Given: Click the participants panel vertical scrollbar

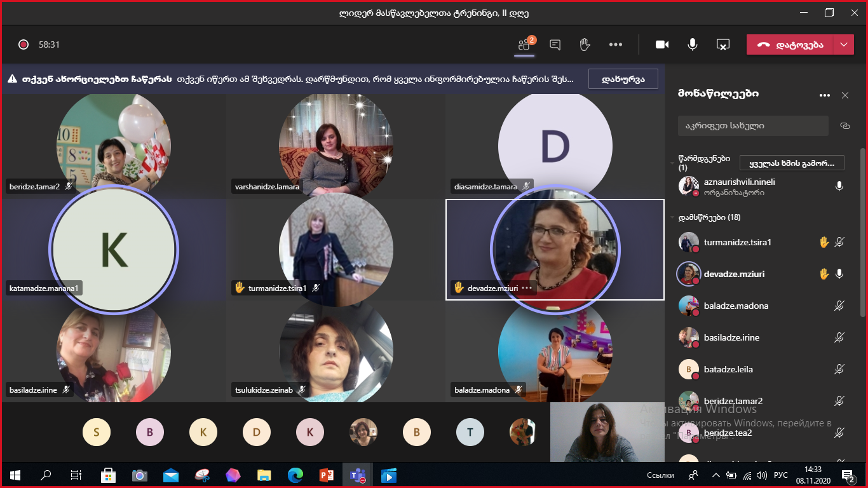Looking at the screenshot, I should [x=862, y=254].
